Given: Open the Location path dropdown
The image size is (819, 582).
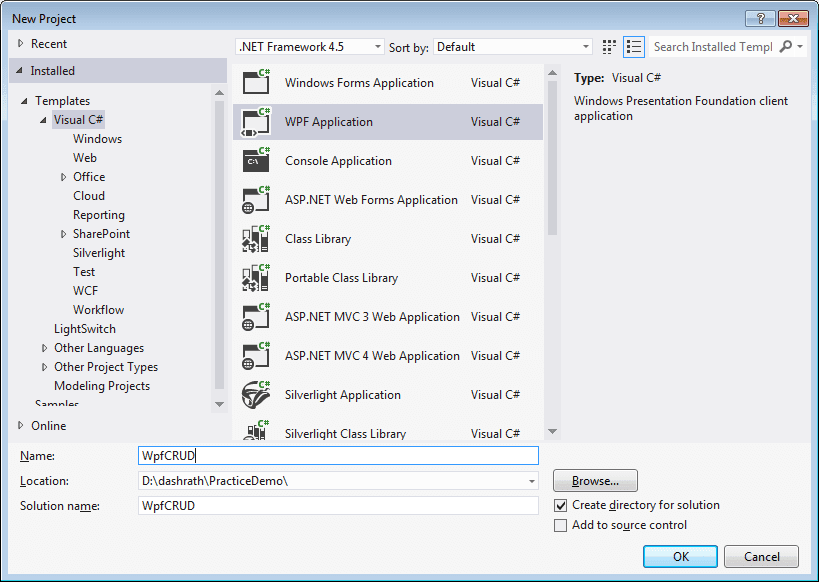Looking at the screenshot, I should point(531,481).
